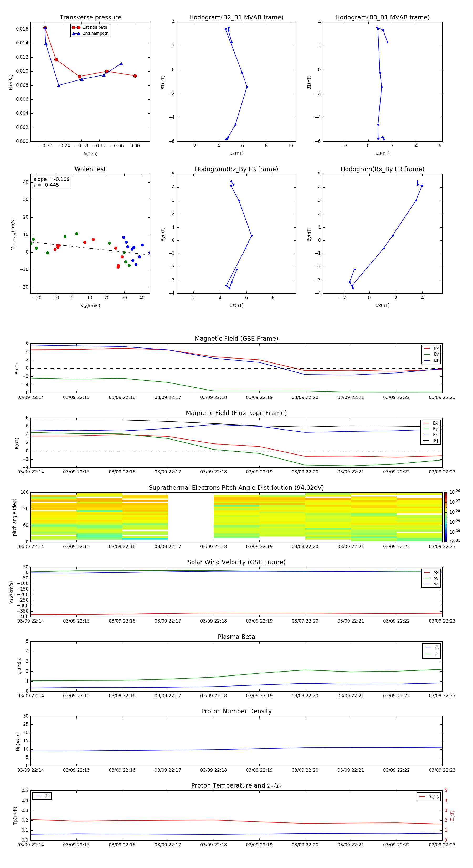Viewport: 473px width, 868px height.
Task: Click the "pitch angle (deg)" axis label
Action: (14, 517)
